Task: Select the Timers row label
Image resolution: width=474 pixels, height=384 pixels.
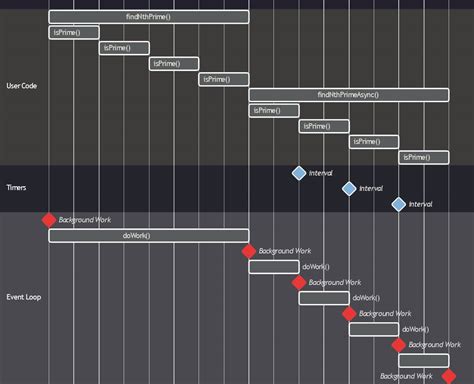Action: coord(16,187)
